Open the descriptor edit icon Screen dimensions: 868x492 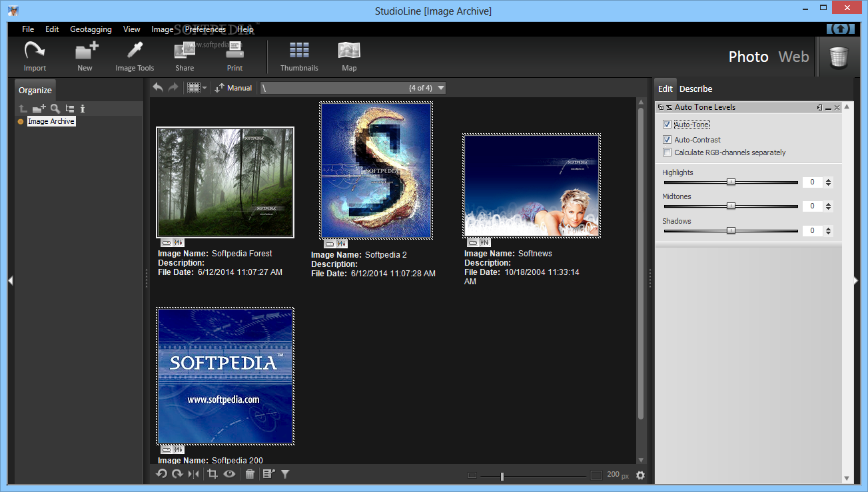pos(268,474)
